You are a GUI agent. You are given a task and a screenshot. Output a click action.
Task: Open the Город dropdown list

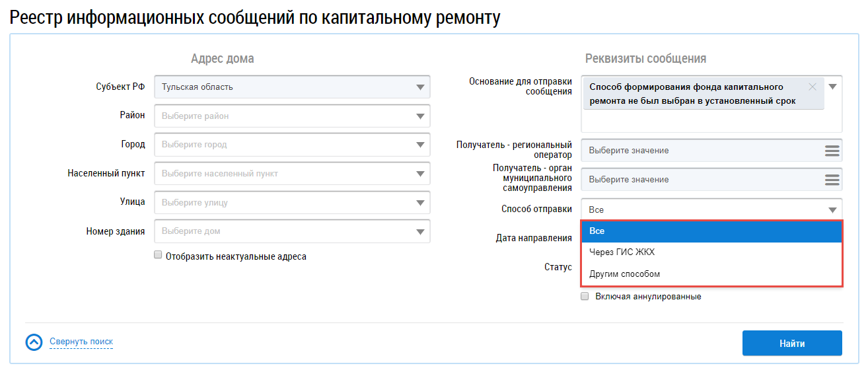point(420,145)
